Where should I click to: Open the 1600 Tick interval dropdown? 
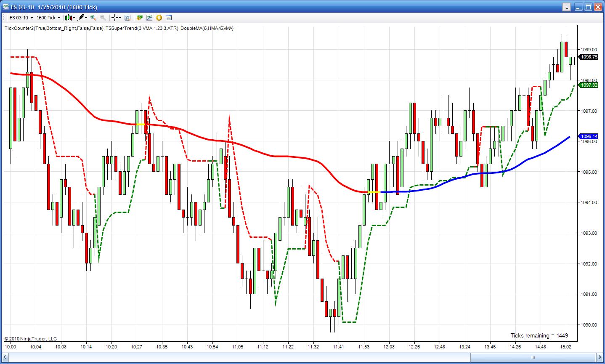[48, 18]
